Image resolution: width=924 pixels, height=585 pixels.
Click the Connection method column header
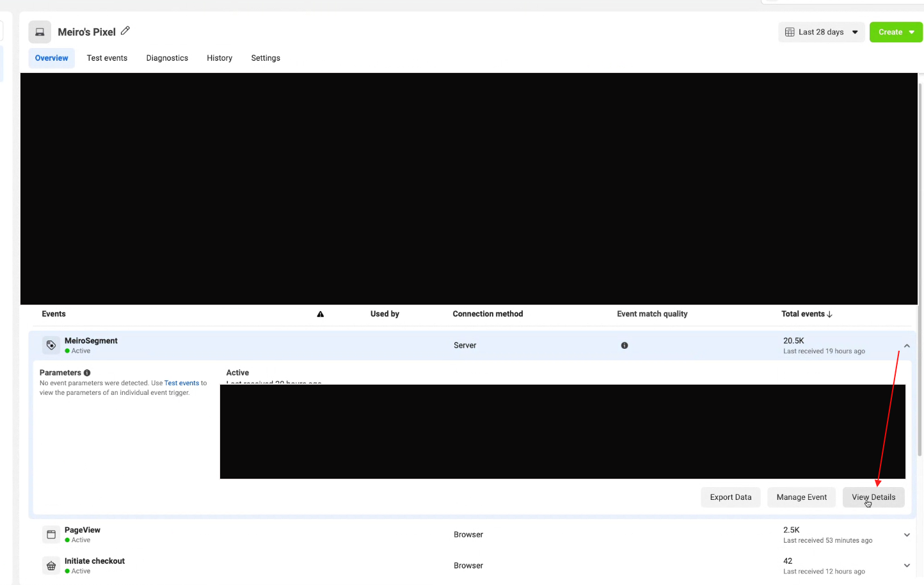point(488,314)
